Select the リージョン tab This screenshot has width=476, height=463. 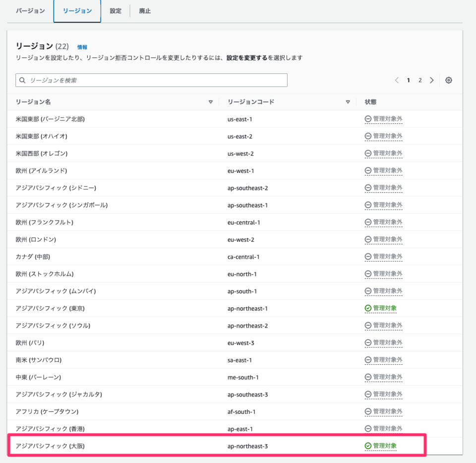tap(77, 11)
